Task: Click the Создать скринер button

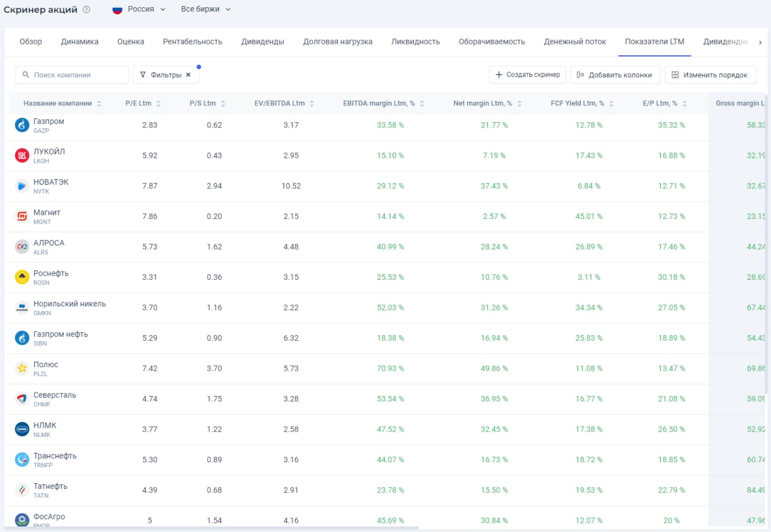Action: [528, 75]
